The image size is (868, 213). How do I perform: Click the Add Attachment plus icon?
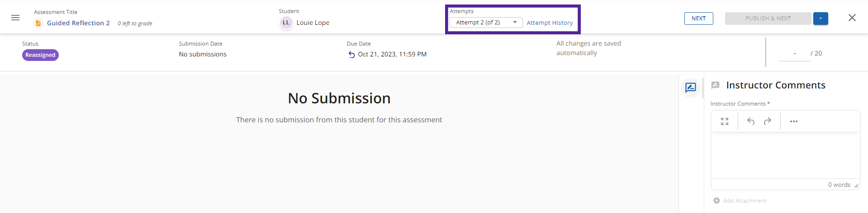pos(716,201)
